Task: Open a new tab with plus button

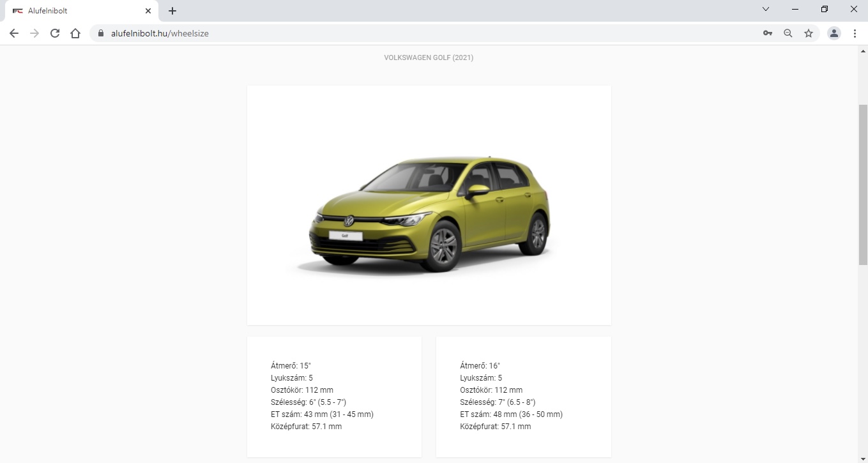Action: pos(172,11)
